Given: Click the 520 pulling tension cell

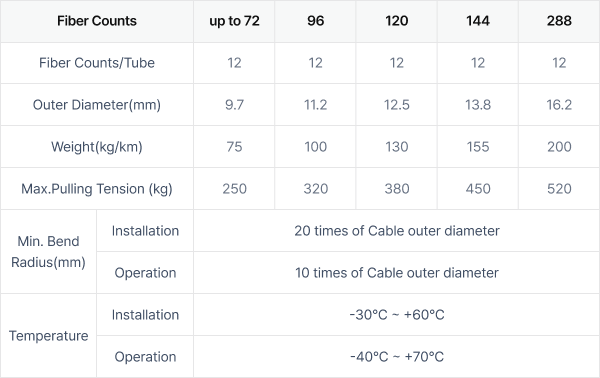Looking at the screenshot, I should click(x=559, y=189).
